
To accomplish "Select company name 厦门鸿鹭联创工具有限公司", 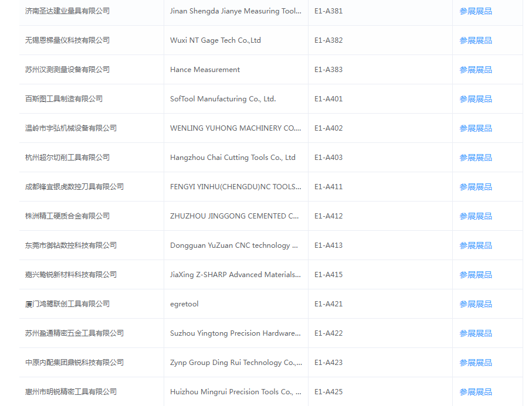I will click(67, 304).
